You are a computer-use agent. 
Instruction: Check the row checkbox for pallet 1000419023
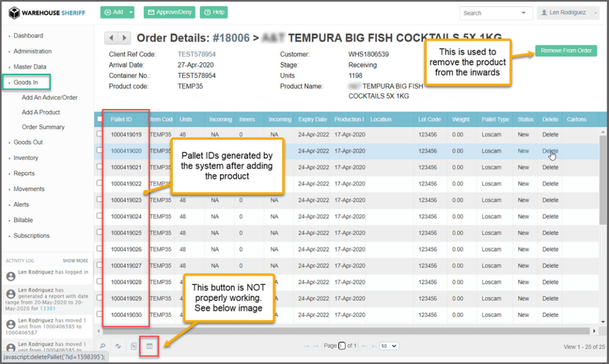(x=99, y=200)
